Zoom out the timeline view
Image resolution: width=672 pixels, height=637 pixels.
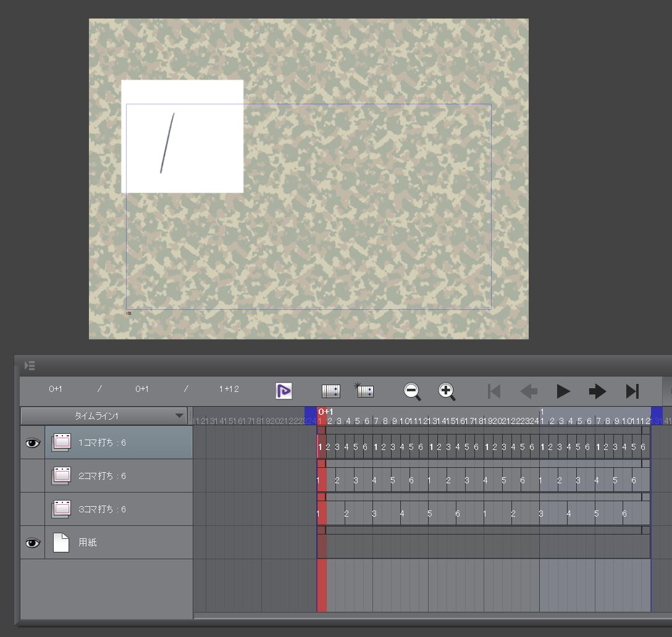coord(412,391)
